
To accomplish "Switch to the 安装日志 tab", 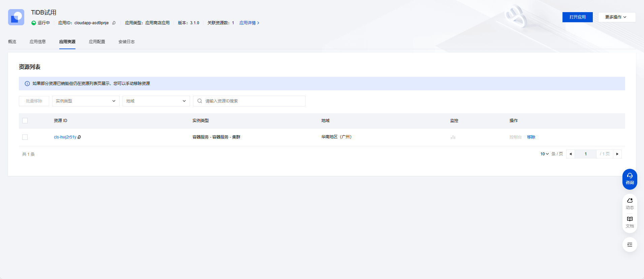I will tap(126, 42).
